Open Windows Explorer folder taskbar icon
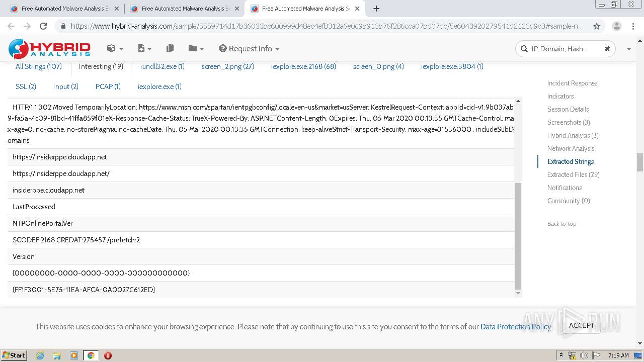Image resolution: width=644 pixels, height=362 pixels. click(57, 355)
